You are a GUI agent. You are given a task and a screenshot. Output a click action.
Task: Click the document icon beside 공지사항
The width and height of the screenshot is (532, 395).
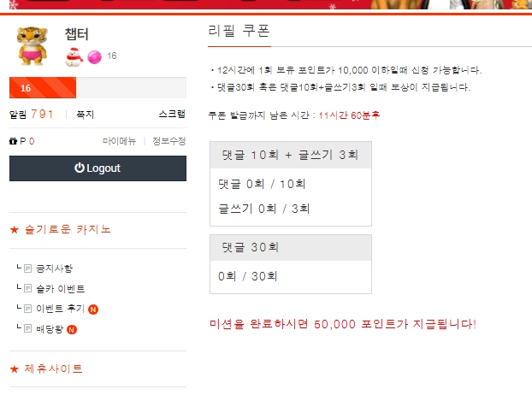coord(27,268)
